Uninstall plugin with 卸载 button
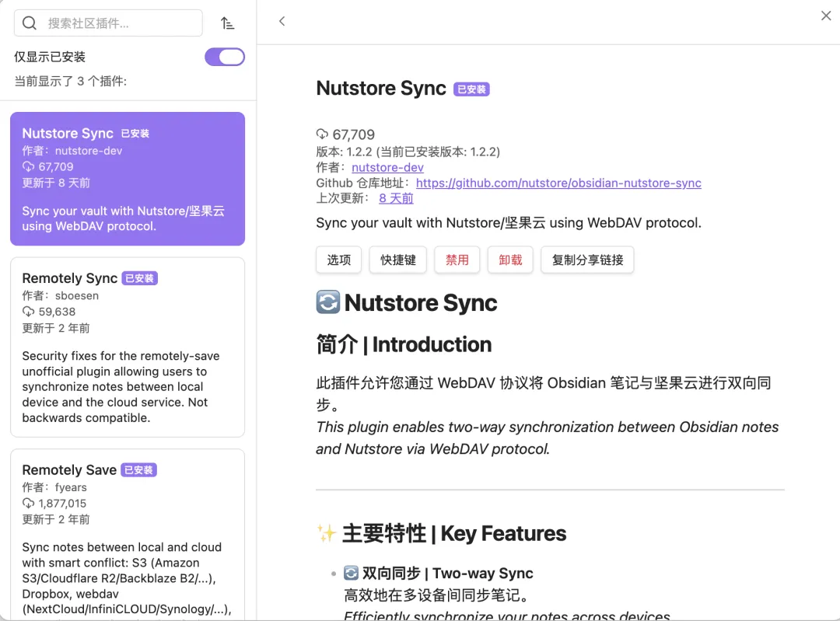This screenshot has height=621, width=840. (x=510, y=260)
